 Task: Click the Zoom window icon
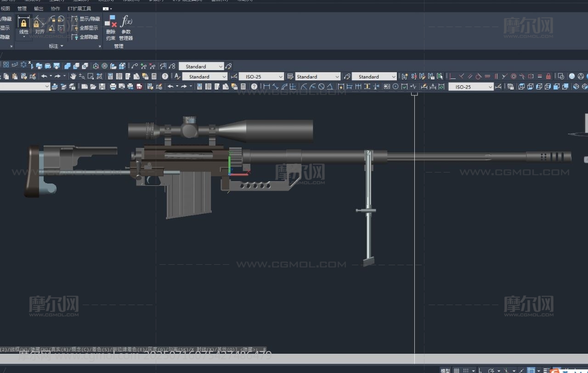90,76
